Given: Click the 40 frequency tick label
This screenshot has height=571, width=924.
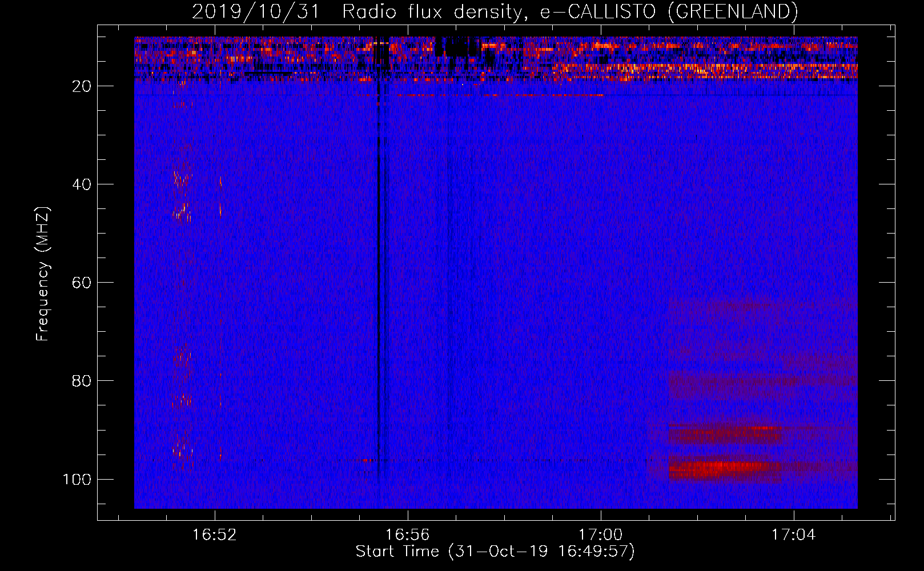Looking at the screenshot, I should 82,184.
